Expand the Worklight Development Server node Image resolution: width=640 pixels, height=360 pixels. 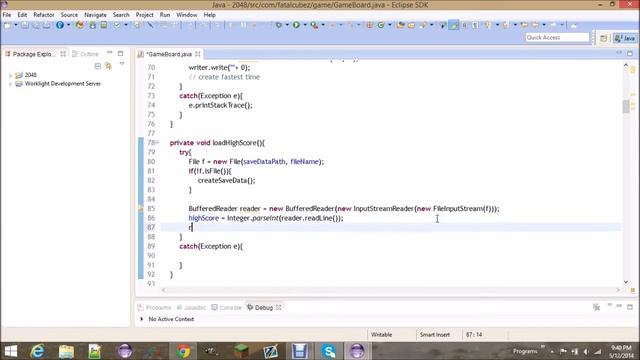pyautogui.click(x=10, y=84)
